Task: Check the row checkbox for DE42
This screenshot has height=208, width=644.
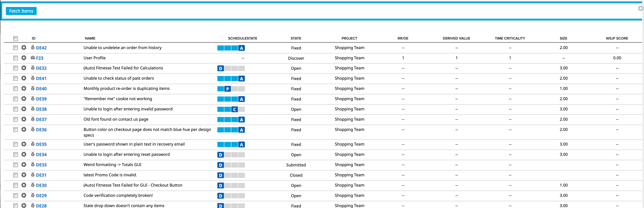Action: click(16, 48)
